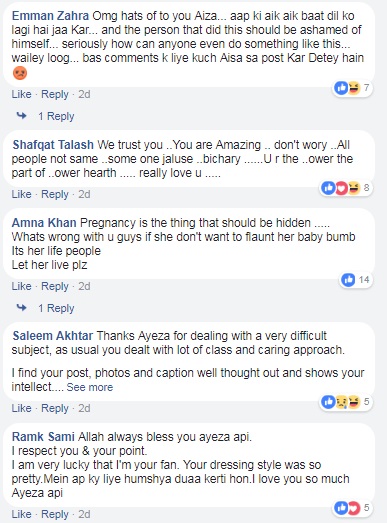Reply to Saleem Akhtar's comment
This screenshot has height=523, width=387.
[55, 408]
